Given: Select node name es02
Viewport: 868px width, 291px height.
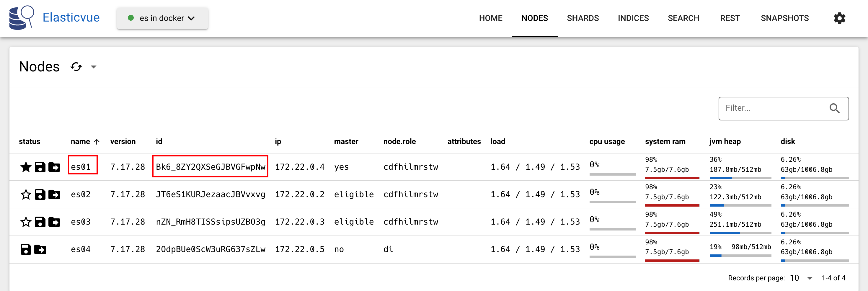Looking at the screenshot, I should (81, 194).
